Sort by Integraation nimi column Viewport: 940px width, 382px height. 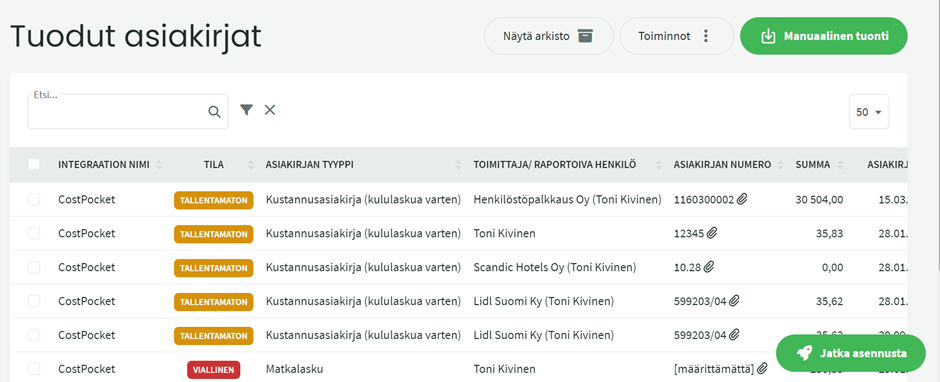coord(159,165)
